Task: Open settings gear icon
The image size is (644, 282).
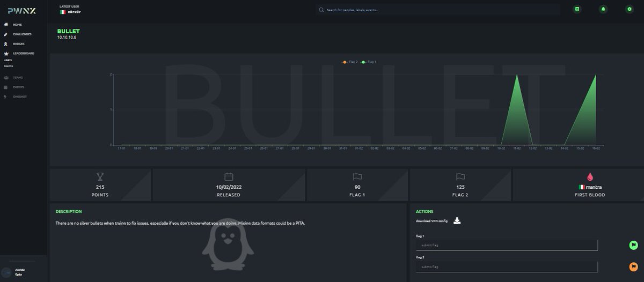Action: coord(630,9)
